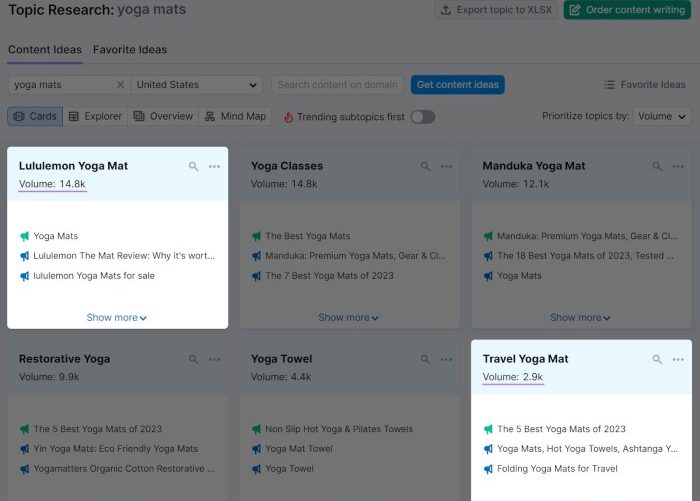
Task: Expand Show more on Lululemon Yoga Mat card
Action: coord(117,317)
